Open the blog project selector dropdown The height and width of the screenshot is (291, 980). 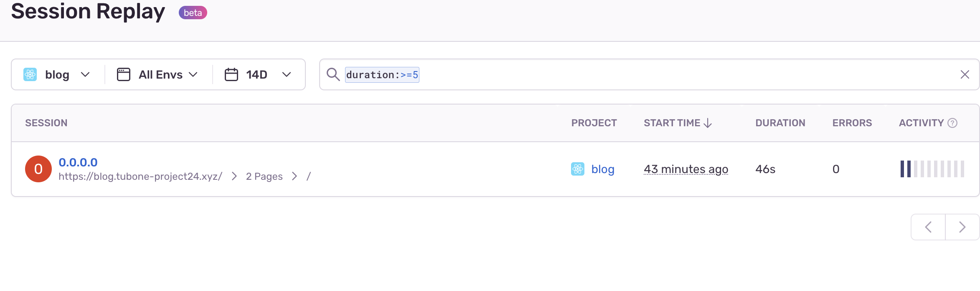[x=58, y=74]
